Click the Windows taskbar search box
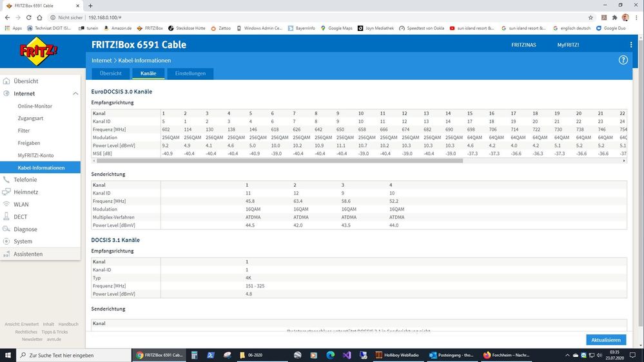The width and height of the screenshot is (644, 362). (x=73, y=355)
